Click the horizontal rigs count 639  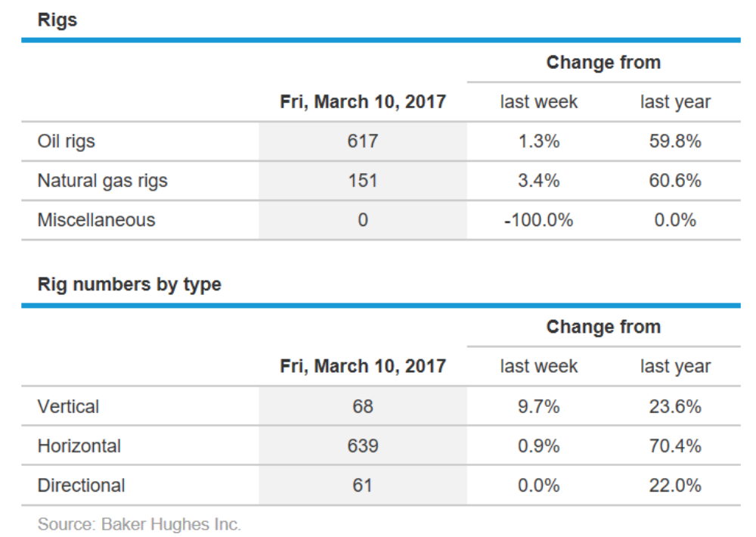[363, 446]
